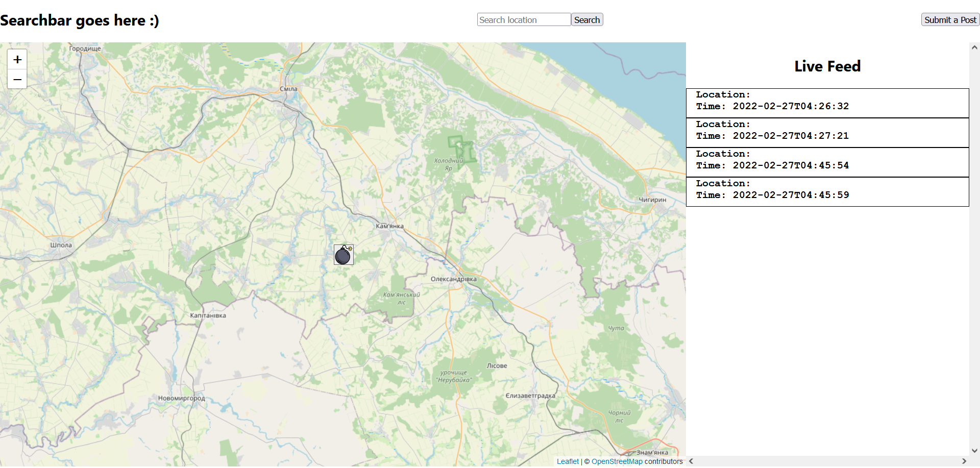Click the Submit a Post button
Image resolution: width=980 pixels, height=468 pixels.
click(x=950, y=19)
